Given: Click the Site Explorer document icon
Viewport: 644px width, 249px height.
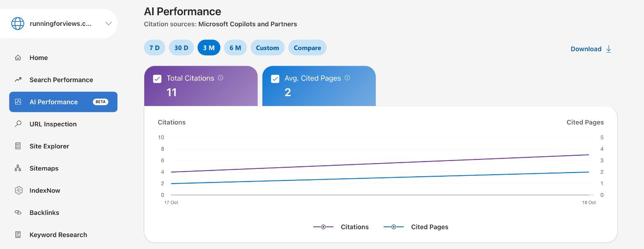Looking at the screenshot, I should 18,146.
